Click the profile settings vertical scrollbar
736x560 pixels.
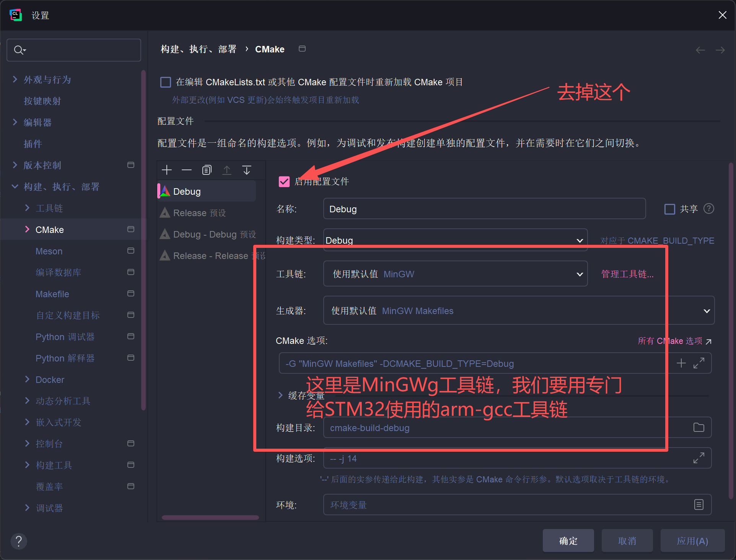pyautogui.click(x=731, y=331)
